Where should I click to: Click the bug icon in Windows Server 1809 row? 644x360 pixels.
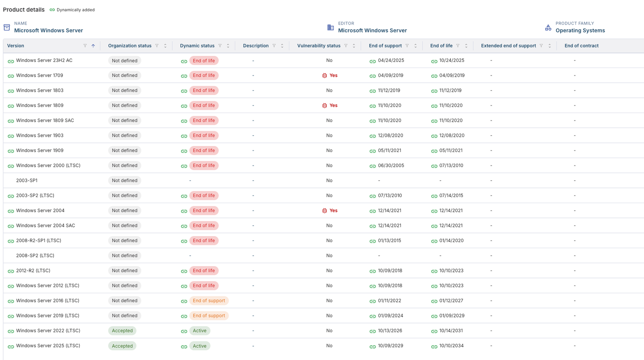coord(324,106)
